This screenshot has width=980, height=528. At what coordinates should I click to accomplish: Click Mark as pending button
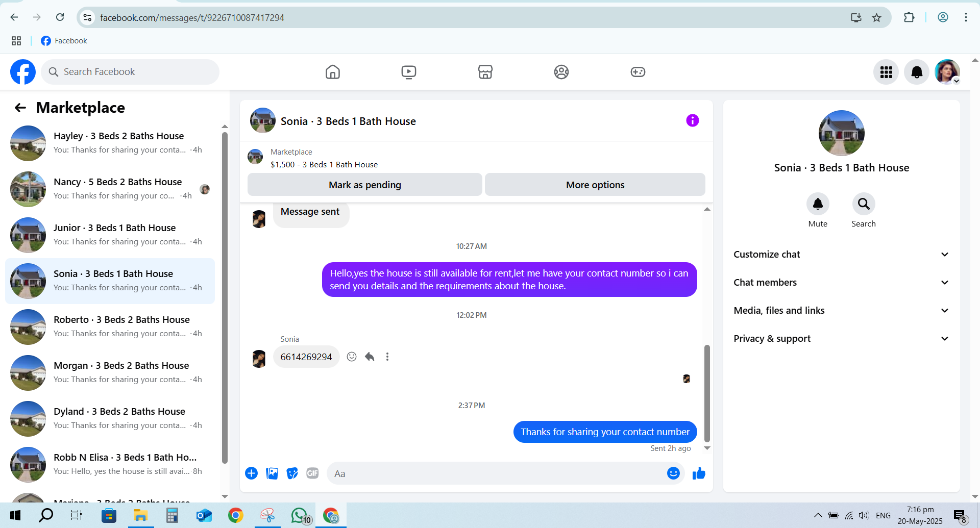(364, 185)
